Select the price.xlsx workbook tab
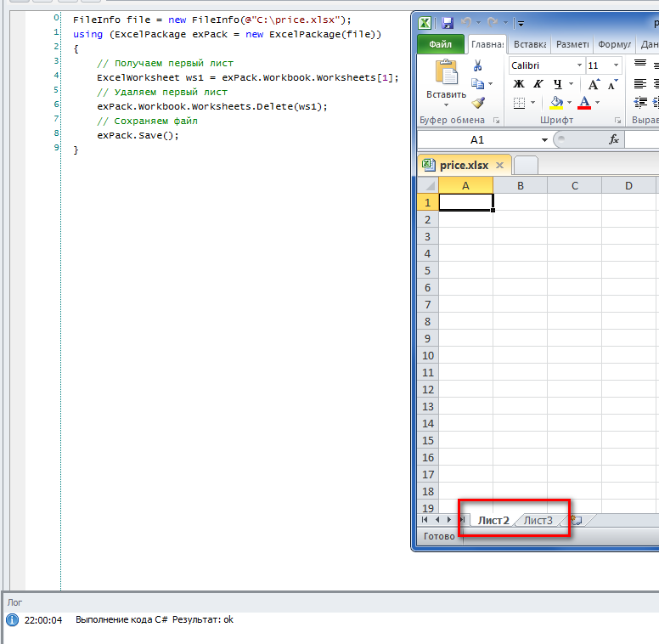Screen dimensions: 659x644 tap(464, 165)
